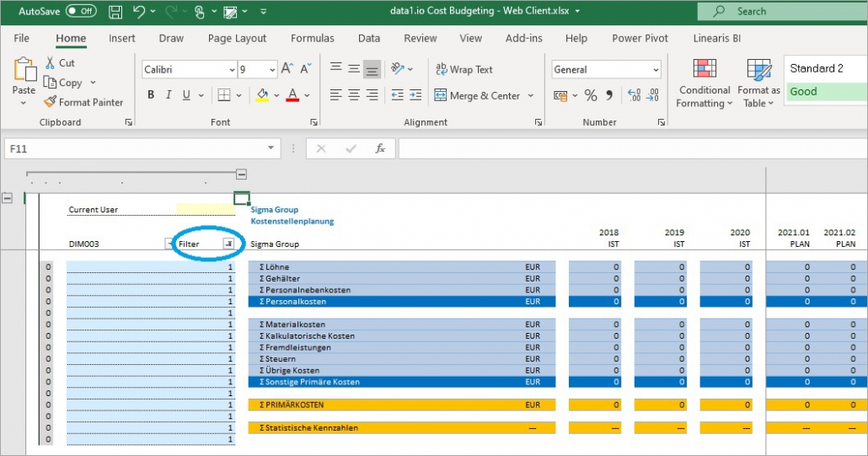Activate the Format Painter
The width and height of the screenshot is (868, 456).
(83, 102)
